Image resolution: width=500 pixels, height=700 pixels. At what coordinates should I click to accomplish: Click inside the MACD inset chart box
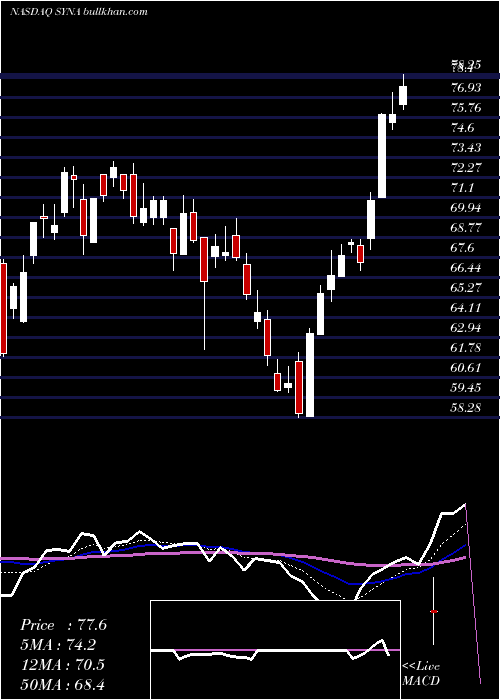275,650
